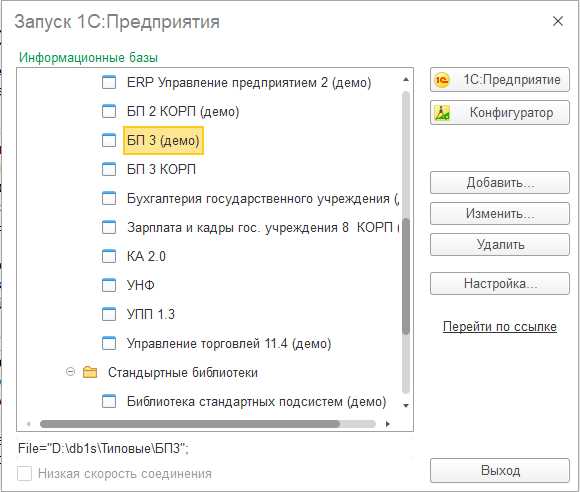Click the database icon next to УНФ
This screenshot has width=580, height=492.
point(109,285)
